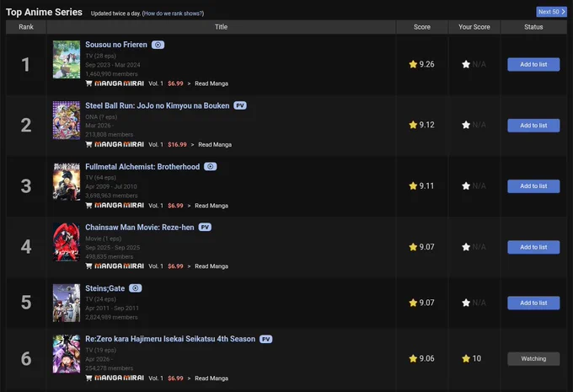Click Read Manga for Sousou no Frieren
The height and width of the screenshot is (392, 573).
tap(212, 83)
